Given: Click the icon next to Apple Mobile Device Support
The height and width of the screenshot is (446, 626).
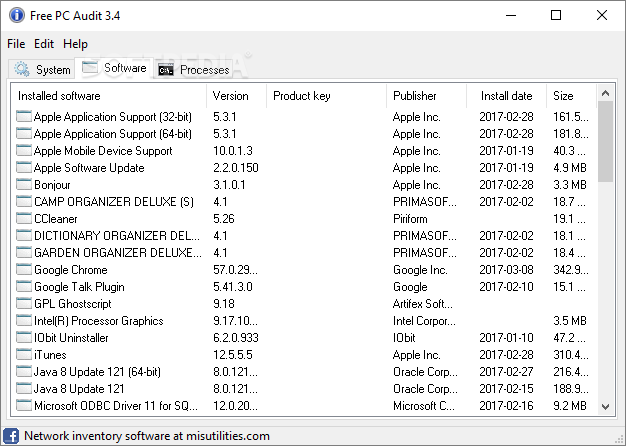Looking at the screenshot, I should (x=24, y=151).
